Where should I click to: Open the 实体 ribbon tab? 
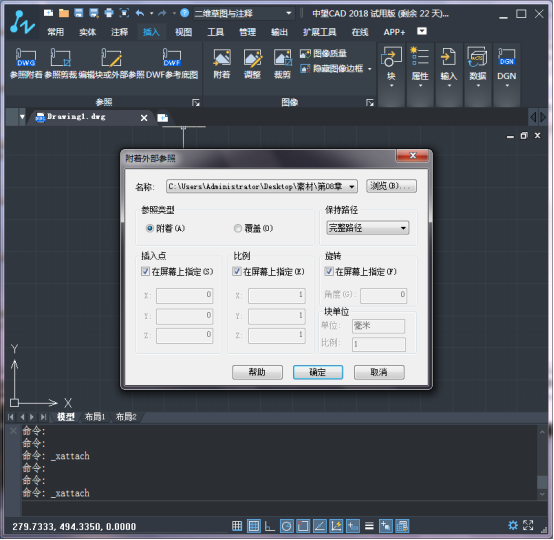[x=88, y=32]
